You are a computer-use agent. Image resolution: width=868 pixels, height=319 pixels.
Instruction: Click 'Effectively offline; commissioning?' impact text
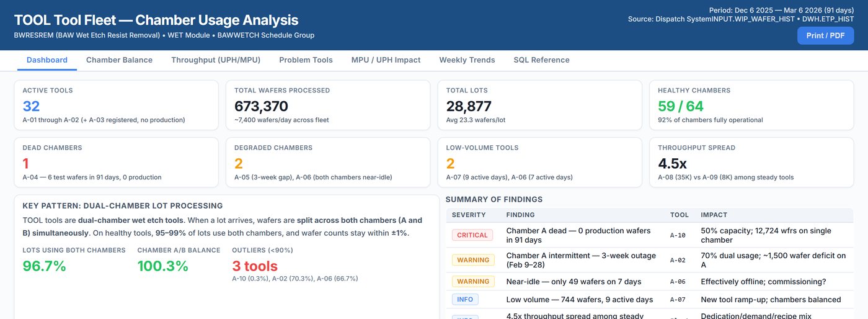[x=763, y=282]
